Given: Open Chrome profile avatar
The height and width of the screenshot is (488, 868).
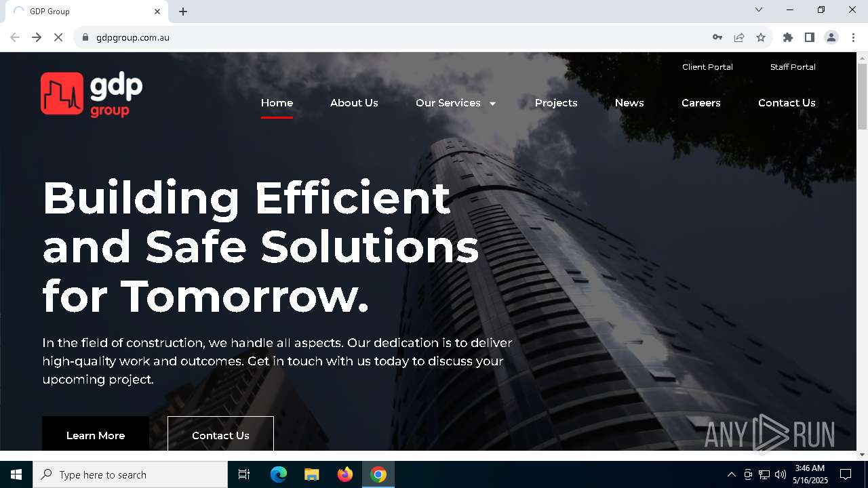Looking at the screenshot, I should coord(831,37).
